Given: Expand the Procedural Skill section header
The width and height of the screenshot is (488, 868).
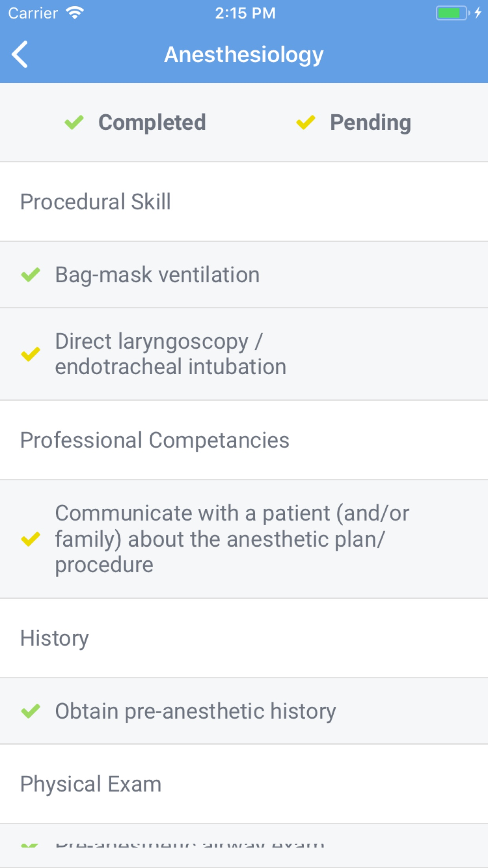Looking at the screenshot, I should point(95,202).
